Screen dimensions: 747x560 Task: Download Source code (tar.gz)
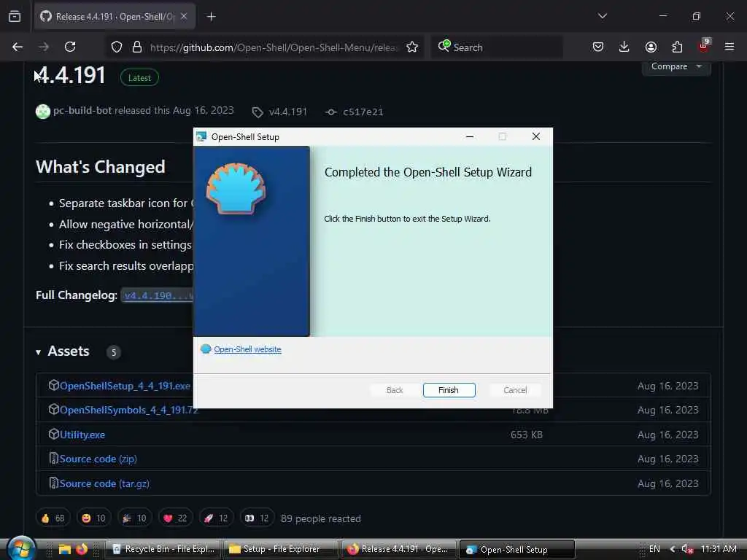(104, 484)
